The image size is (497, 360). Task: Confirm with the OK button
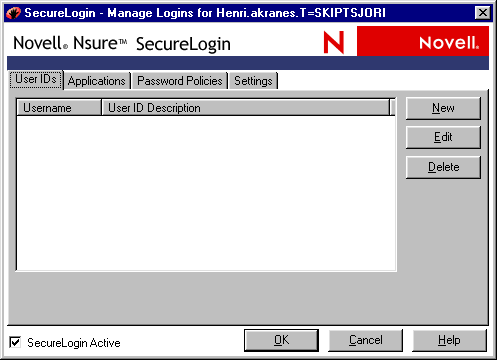tap(281, 340)
